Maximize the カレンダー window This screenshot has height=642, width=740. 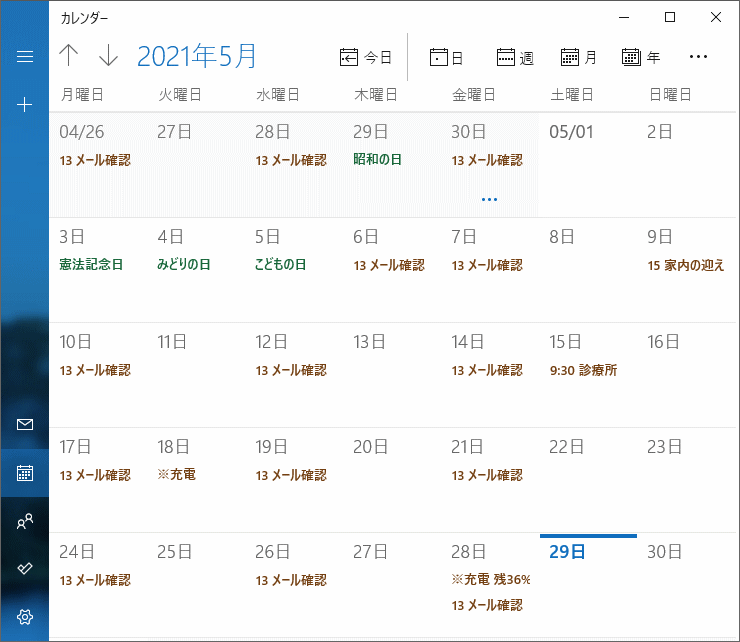[x=670, y=17]
